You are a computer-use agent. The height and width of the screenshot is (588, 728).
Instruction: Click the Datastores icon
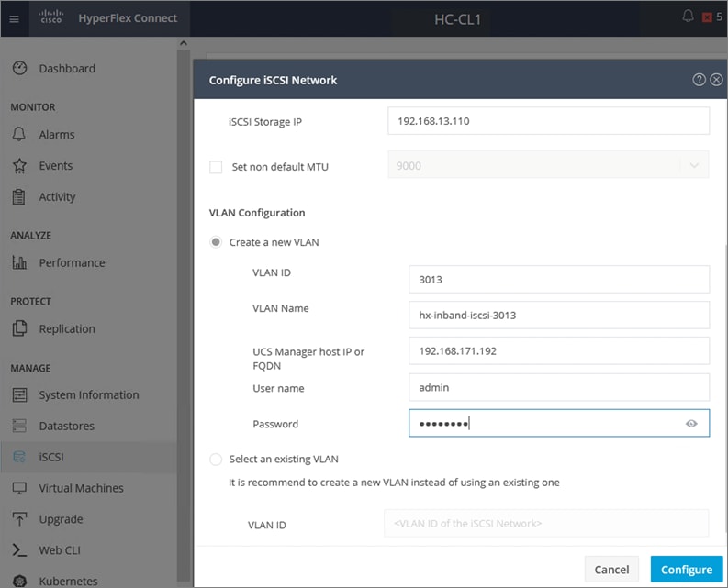coord(19,426)
